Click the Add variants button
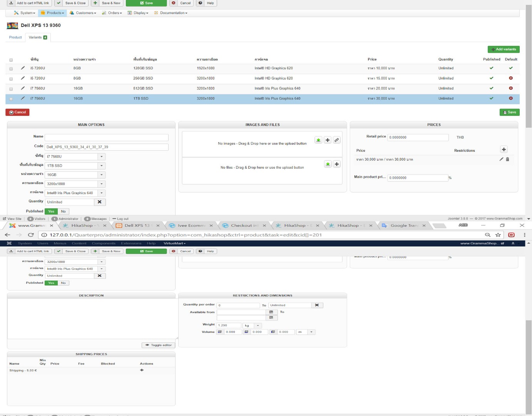Screen dimensions: 532x416 point(504,49)
